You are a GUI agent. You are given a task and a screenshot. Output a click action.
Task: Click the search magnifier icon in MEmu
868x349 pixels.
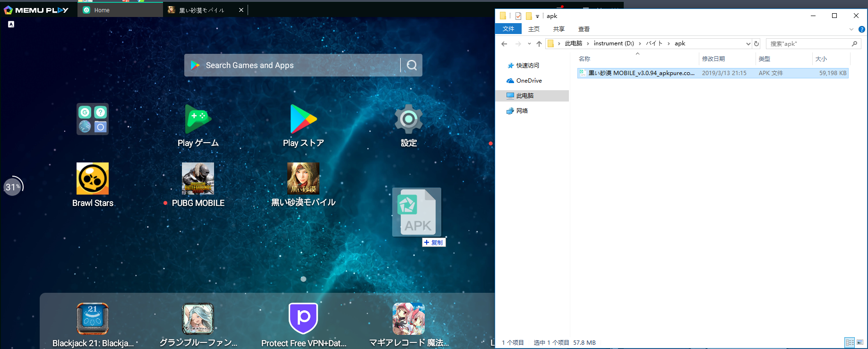pyautogui.click(x=412, y=65)
